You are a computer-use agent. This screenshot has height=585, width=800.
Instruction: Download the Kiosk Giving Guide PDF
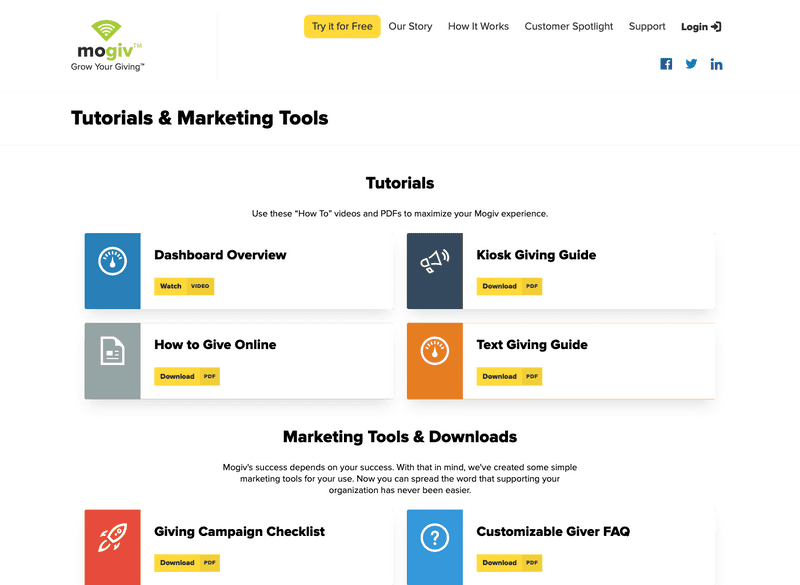(x=509, y=286)
